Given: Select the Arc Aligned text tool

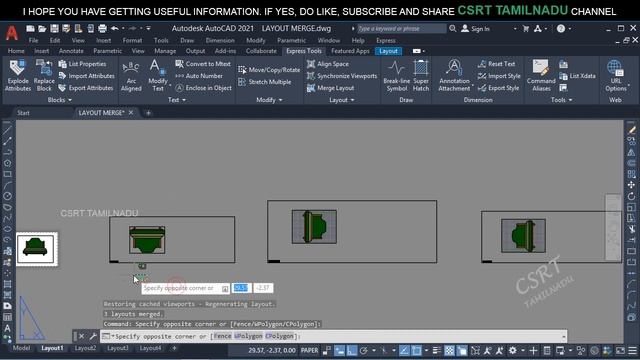Looking at the screenshot, I should tap(131, 75).
